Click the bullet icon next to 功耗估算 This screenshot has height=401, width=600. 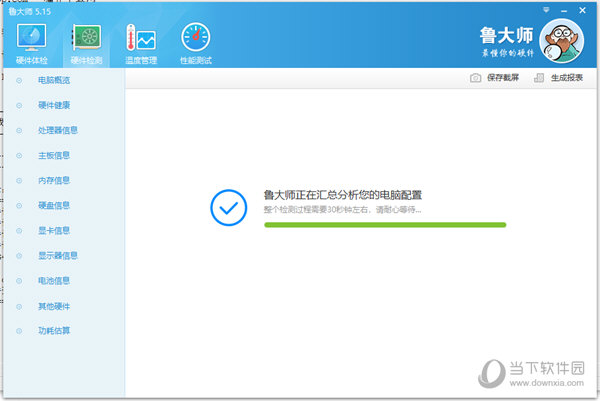[x=19, y=331]
